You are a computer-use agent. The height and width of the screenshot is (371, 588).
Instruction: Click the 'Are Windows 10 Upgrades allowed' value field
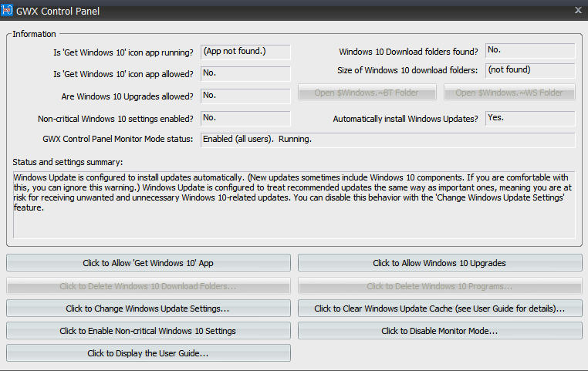click(x=245, y=96)
